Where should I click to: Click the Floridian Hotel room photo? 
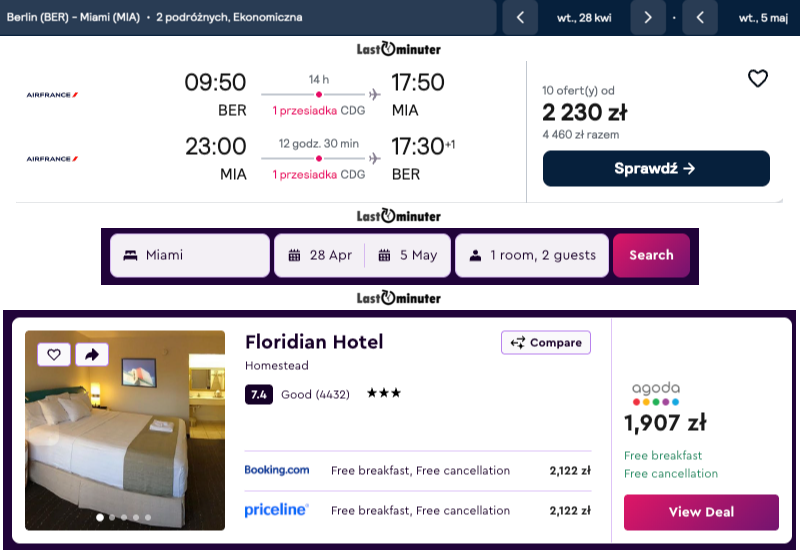click(x=125, y=440)
